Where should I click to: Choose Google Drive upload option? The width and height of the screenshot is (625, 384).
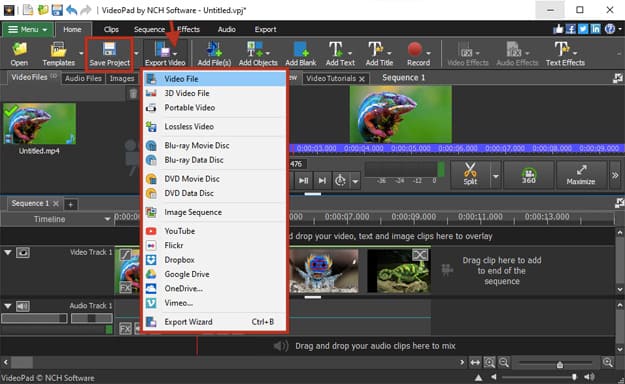click(x=214, y=274)
